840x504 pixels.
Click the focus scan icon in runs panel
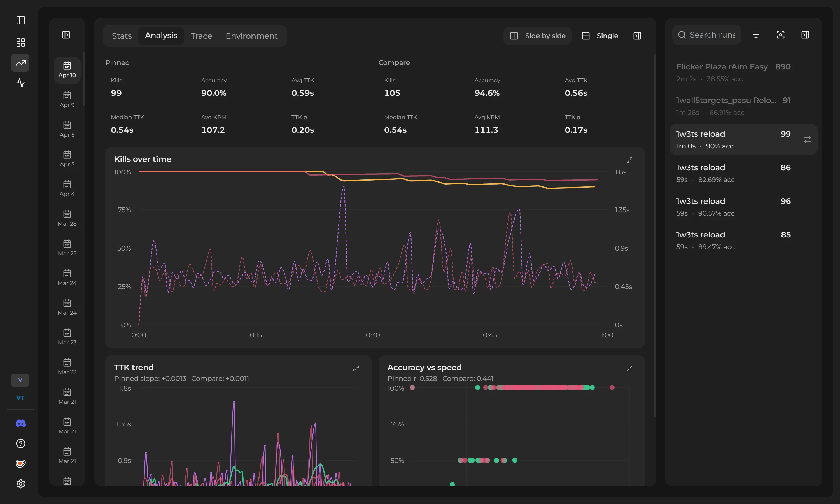tap(781, 35)
